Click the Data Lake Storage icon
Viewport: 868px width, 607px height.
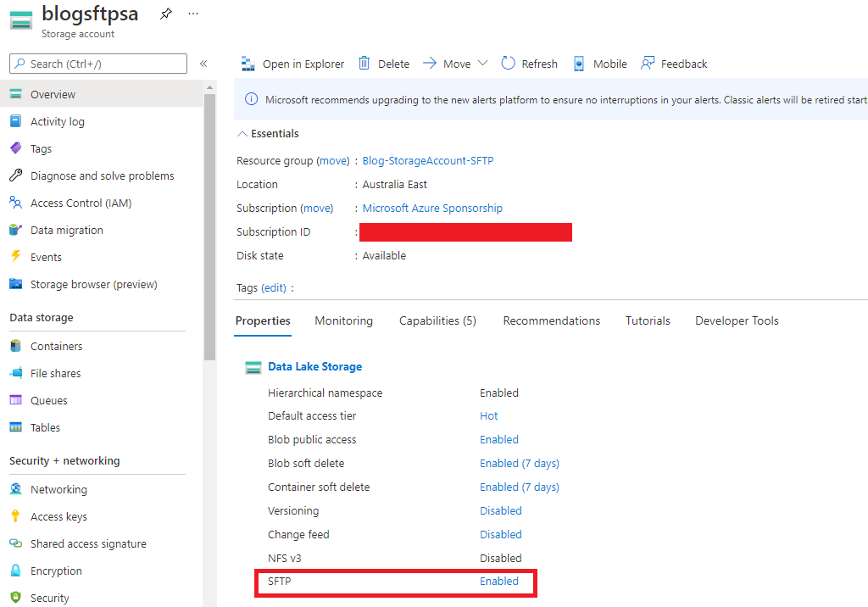(253, 367)
